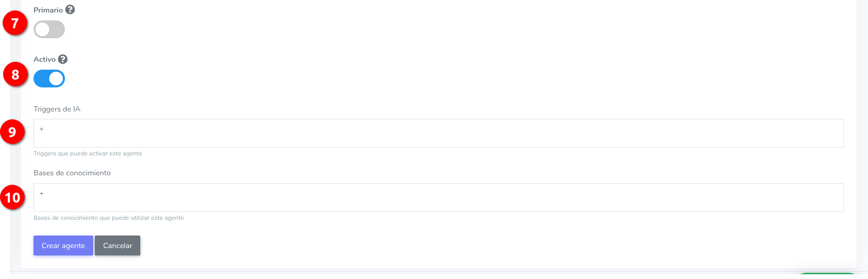The height and width of the screenshot is (279, 868).
Task: Click the plus sign in Triggers de IA
Action: tap(41, 129)
